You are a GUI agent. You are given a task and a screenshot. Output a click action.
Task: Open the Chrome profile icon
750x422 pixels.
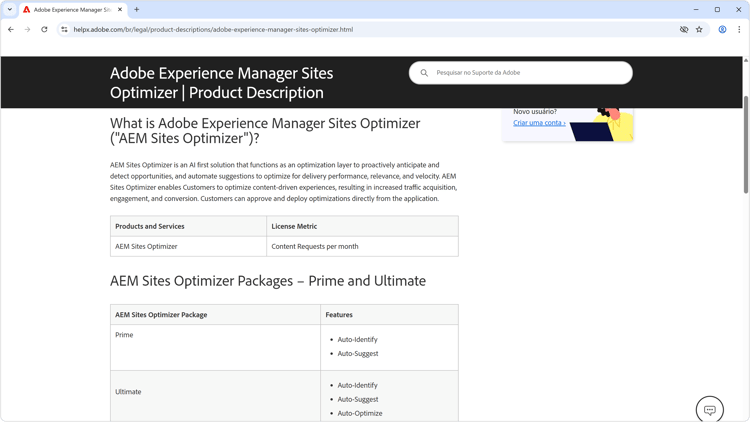point(722,29)
